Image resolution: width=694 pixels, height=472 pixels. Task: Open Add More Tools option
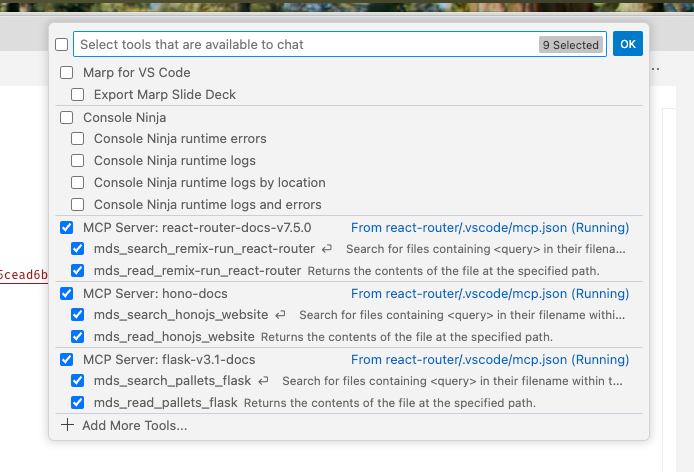click(x=134, y=425)
